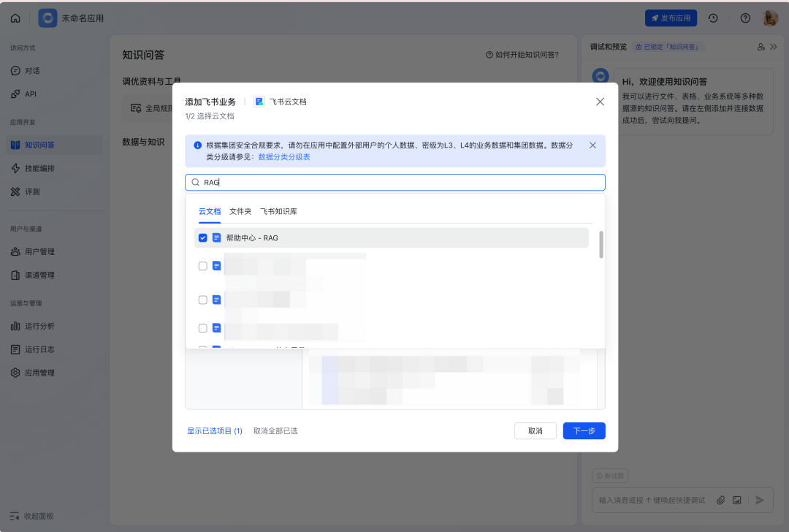
Task: Open 对话 in sidebar
Action: [x=54, y=71]
